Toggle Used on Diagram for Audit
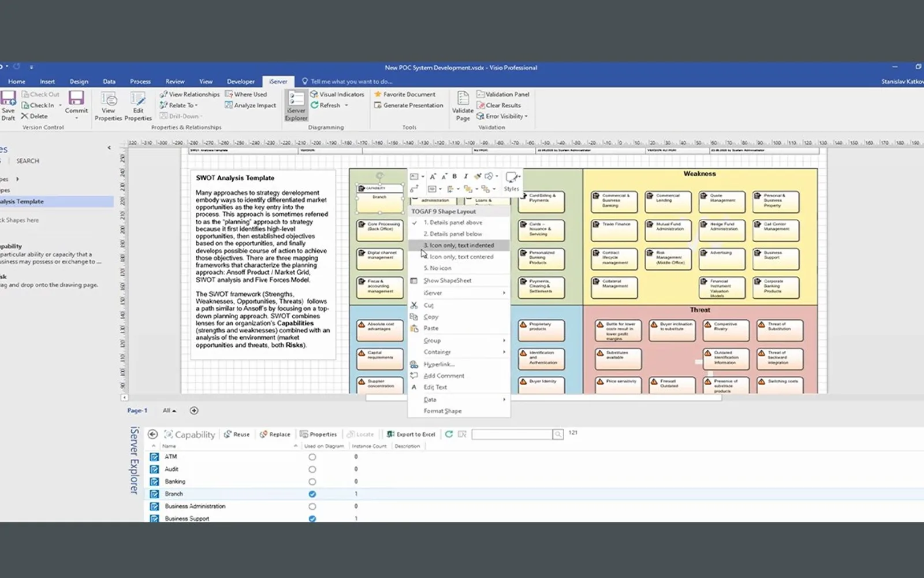The width and height of the screenshot is (924, 578). (x=312, y=469)
